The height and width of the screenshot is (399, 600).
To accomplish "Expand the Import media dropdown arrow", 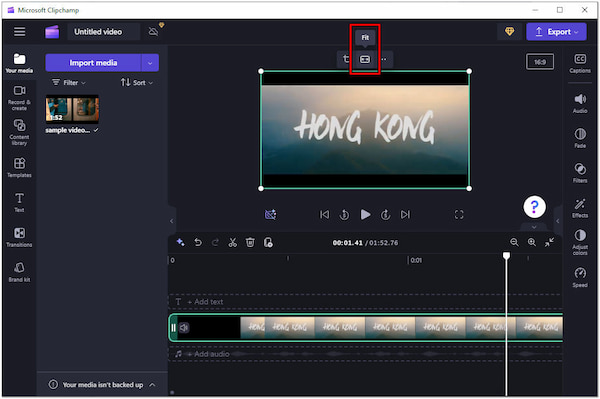I will (x=150, y=63).
